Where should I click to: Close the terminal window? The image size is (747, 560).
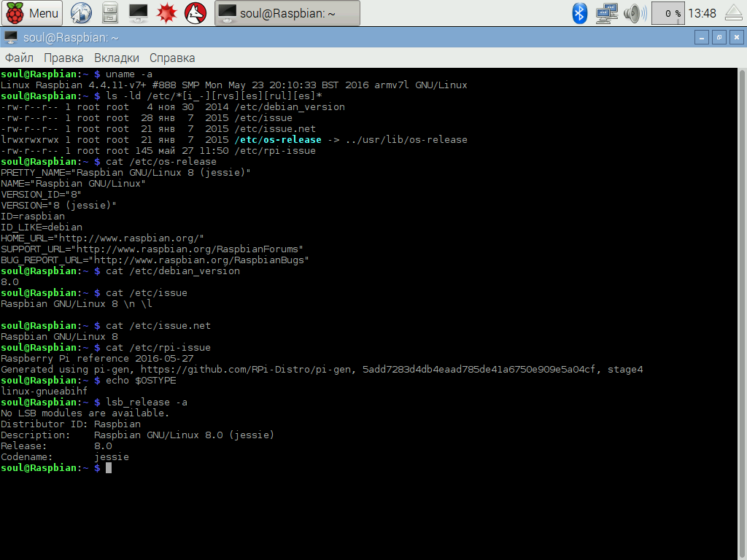pyautogui.click(x=737, y=37)
